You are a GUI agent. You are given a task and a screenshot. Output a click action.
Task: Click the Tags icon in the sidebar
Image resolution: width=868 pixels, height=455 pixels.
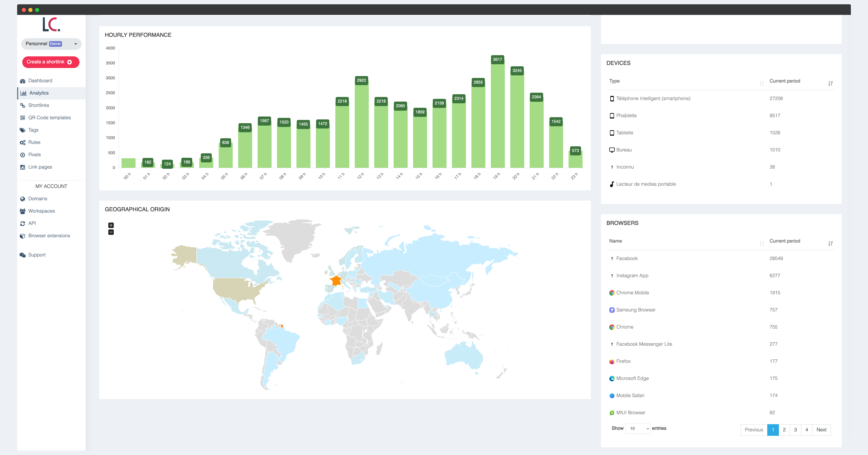coord(22,130)
